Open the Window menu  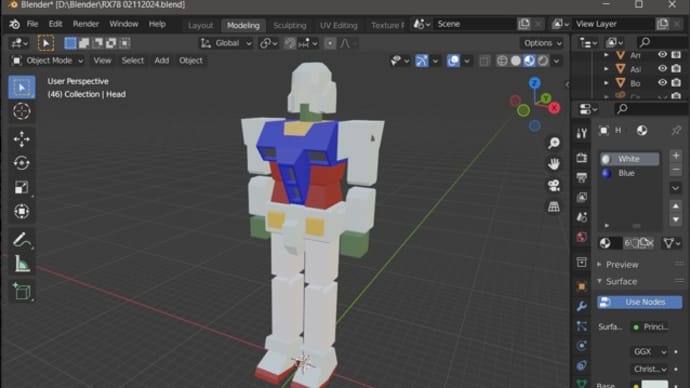124,24
